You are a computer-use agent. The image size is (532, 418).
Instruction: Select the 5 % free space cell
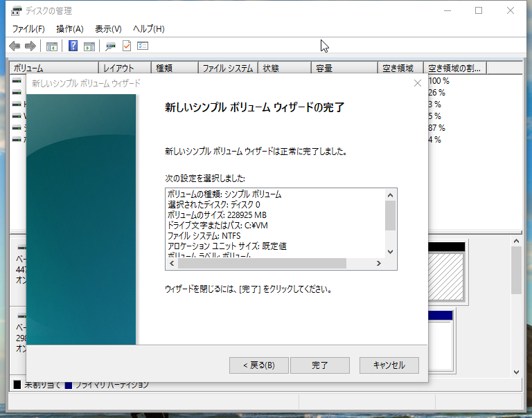tap(434, 116)
